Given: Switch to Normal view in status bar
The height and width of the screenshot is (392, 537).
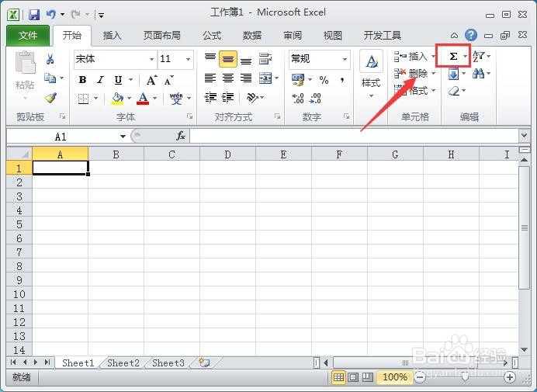Looking at the screenshot, I should coord(338,377).
